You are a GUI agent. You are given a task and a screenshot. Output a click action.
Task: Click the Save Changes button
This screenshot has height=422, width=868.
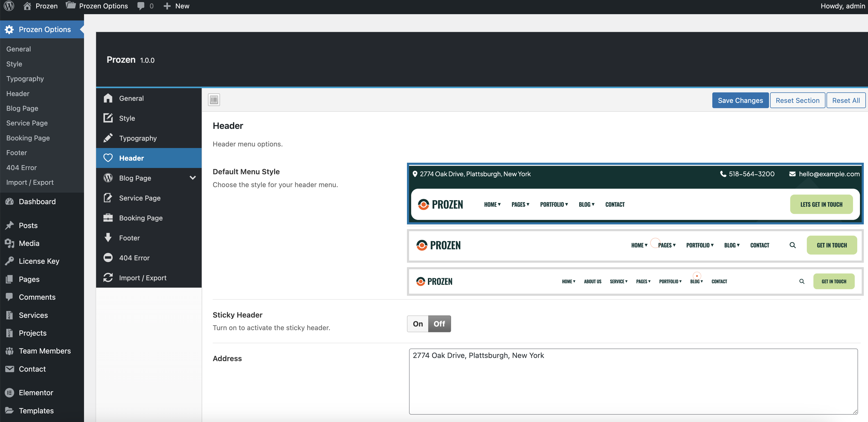(740, 100)
